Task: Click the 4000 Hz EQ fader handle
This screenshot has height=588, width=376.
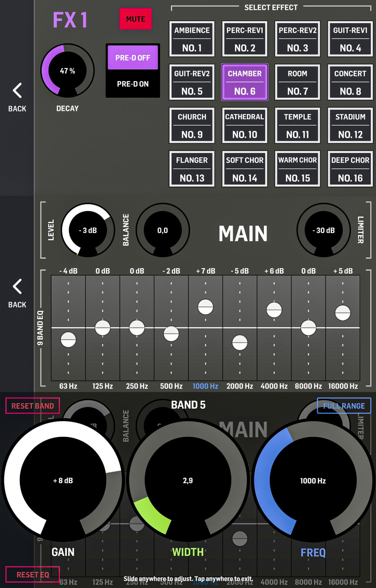Action: click(x=274, y=310)
